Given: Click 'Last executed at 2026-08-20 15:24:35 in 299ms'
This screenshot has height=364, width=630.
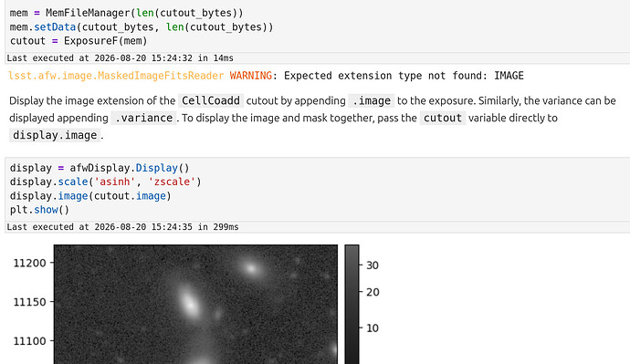Looking at the screenshot, I should (122, 227).
